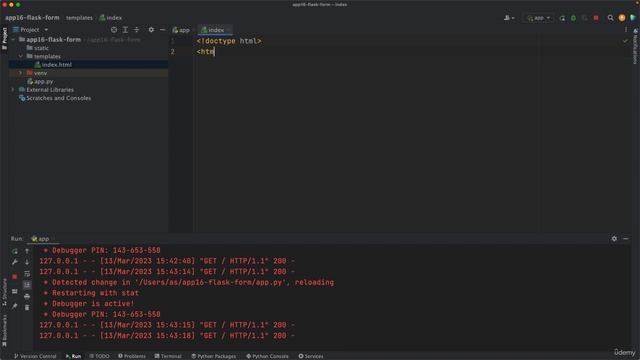Click Bookmarks vertical sidebar tab
Image resolution: width=640 pixels, height=360 pixels.
click(4, 331)
